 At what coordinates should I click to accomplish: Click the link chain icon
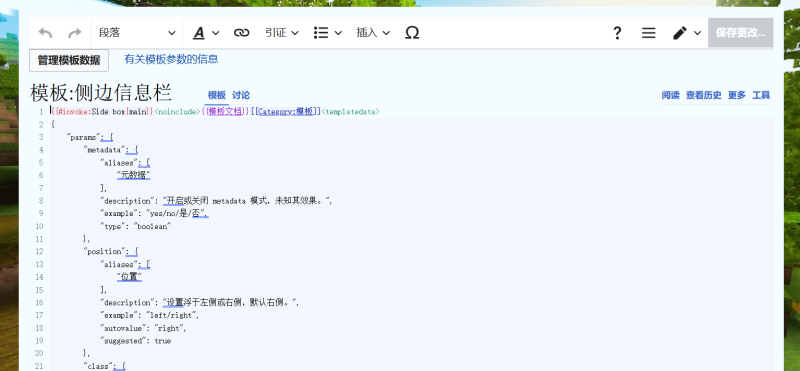pos(241,33)
